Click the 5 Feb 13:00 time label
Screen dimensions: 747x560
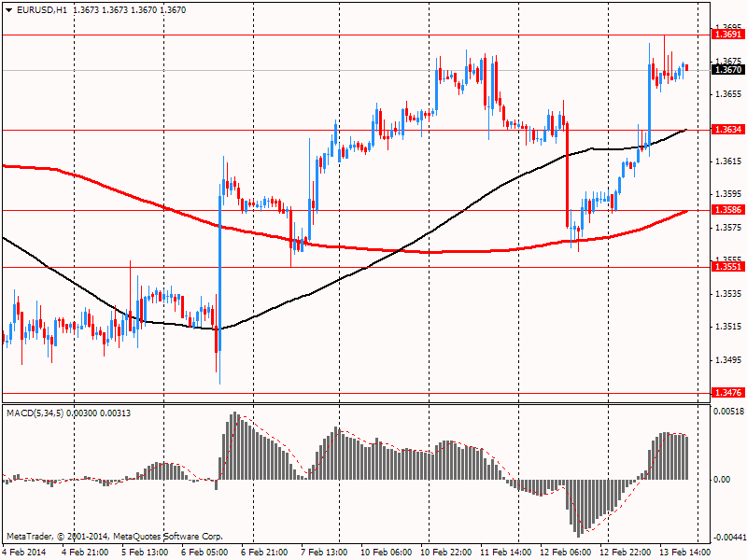pos(145,553)
